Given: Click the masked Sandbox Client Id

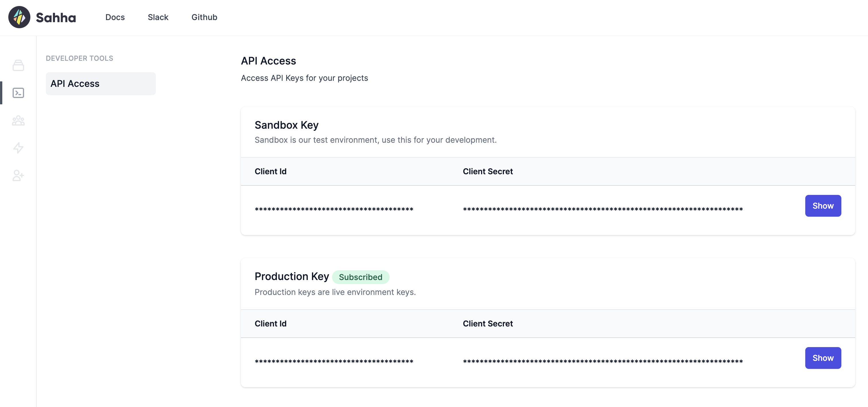Looking at the screenshot, I should pyautogui.click(x=333, y=210).
